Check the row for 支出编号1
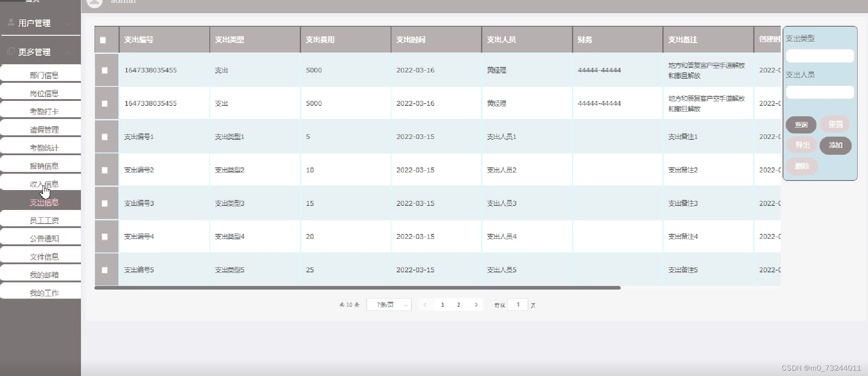The height and width of the screenshot is (376, 868). point(104,137)
